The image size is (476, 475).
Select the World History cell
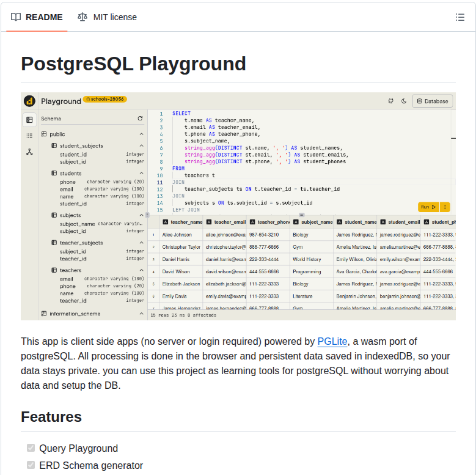coord(312,259)
